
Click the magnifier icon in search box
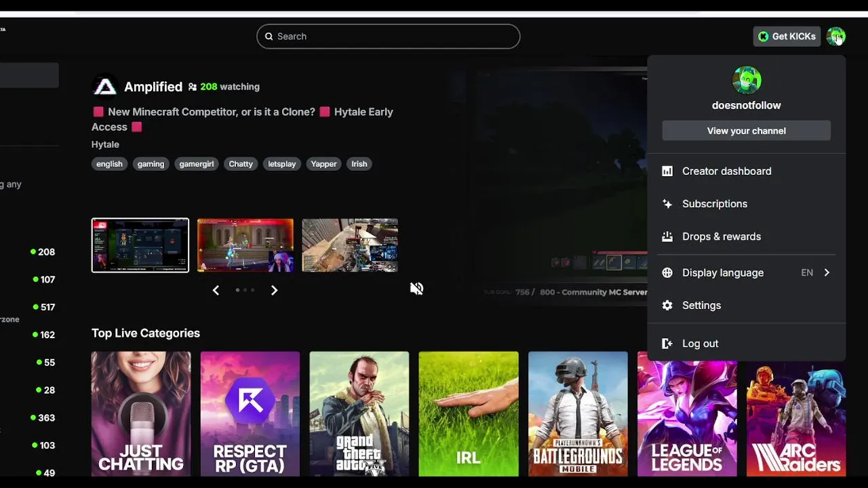(x=269, y=37)
